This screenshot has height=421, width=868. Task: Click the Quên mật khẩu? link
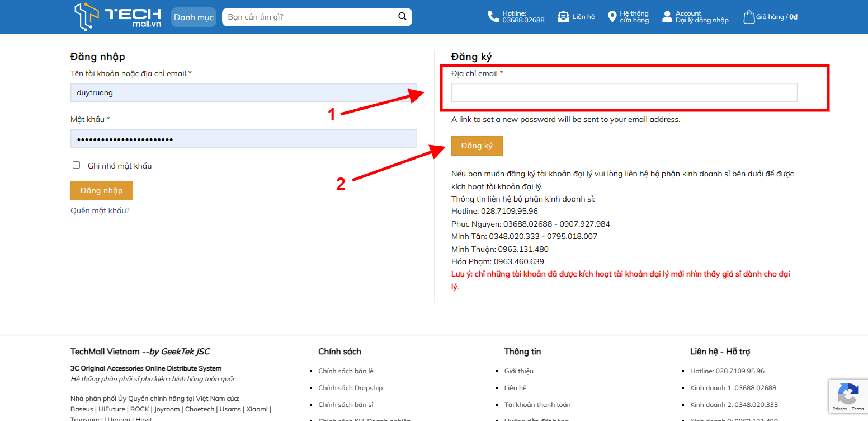click(100, 210)
